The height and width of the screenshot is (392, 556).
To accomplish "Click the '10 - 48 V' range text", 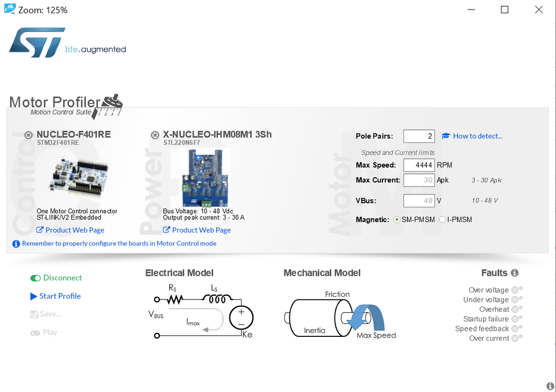I will coord(484,201).
